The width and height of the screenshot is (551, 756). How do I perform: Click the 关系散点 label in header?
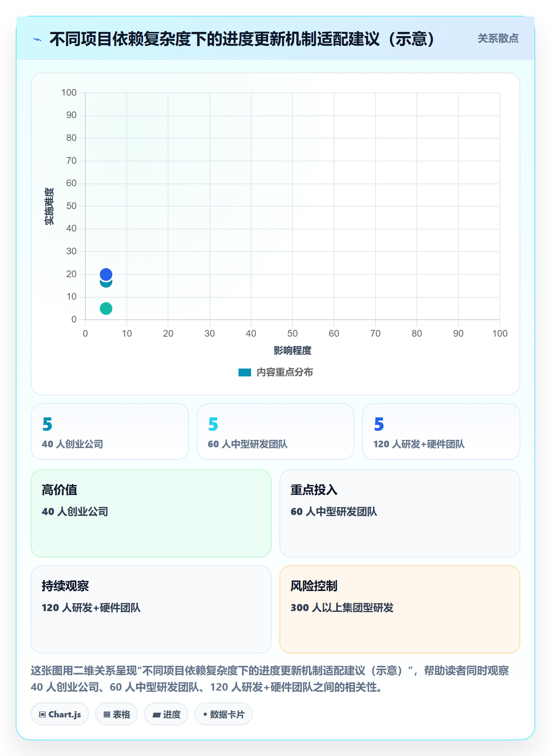498,39
